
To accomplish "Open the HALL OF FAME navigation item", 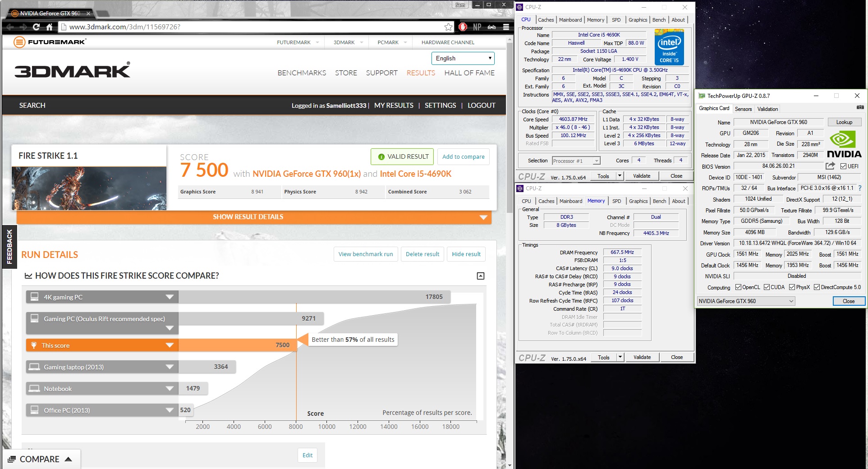I will (469, 73).
